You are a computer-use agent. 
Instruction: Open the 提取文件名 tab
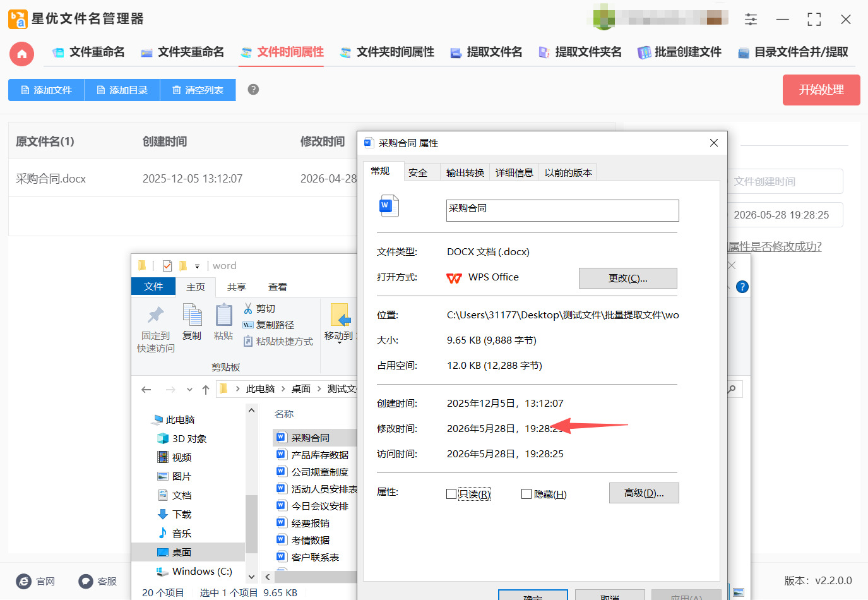pos(486,52)
